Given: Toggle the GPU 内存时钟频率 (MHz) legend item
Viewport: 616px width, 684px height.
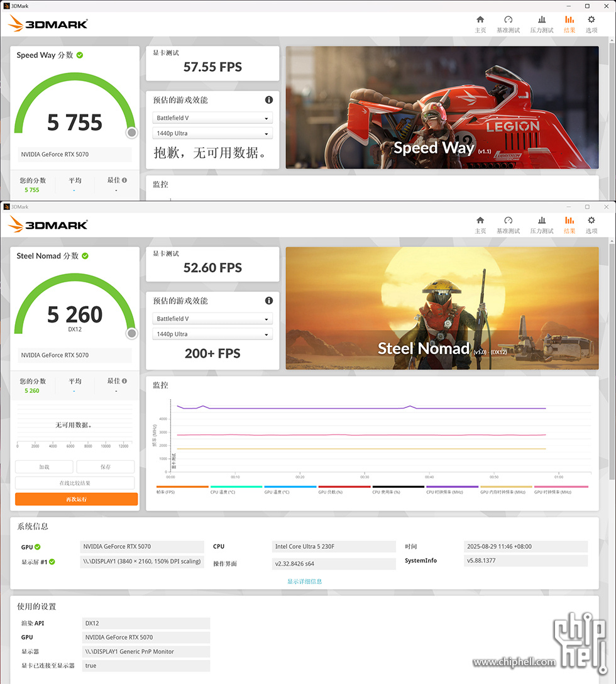Looking at the screenshot, I should click(x=507, y=490).
